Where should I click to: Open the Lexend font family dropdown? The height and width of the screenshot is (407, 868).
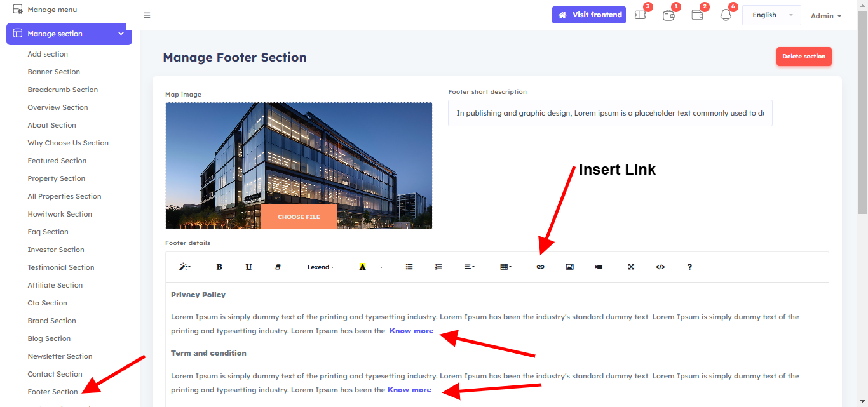(320, 267)
